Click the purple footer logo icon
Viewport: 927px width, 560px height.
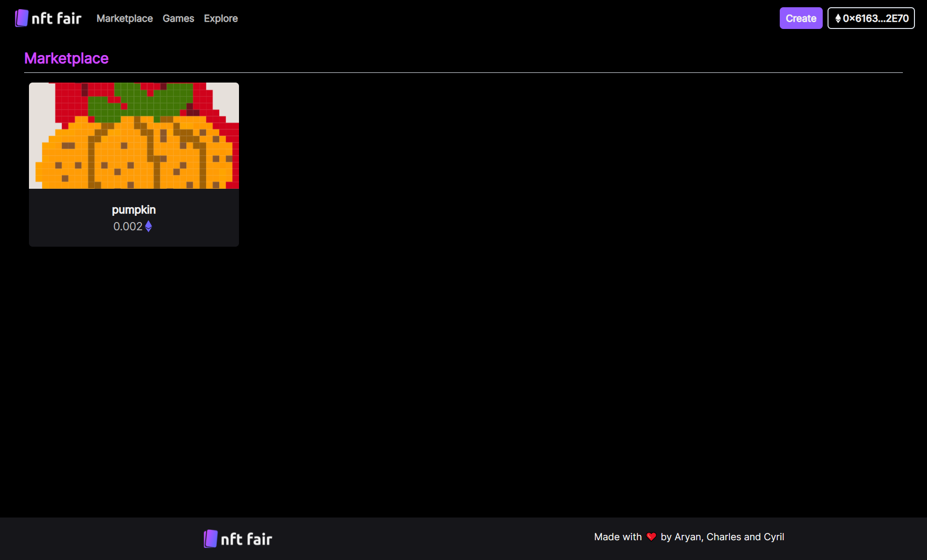[211, 539]
